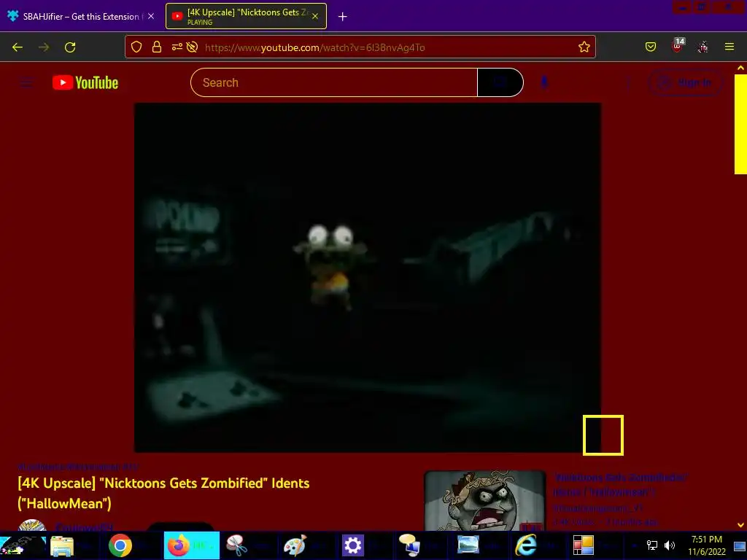Screen dimensions: 747x560
Task: Close the Nicktoons Gets Zombified tab
Action: (315, 16)
